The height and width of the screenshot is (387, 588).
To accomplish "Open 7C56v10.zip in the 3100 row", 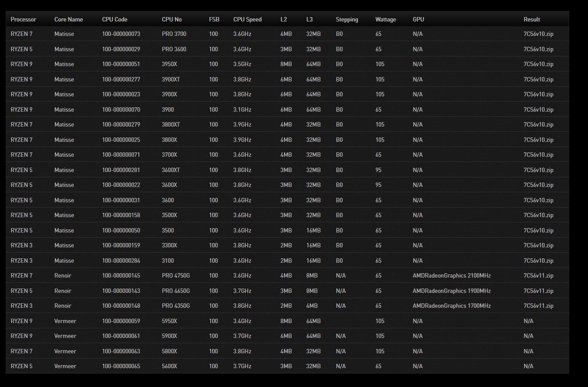I will click(x=538, y=260).
